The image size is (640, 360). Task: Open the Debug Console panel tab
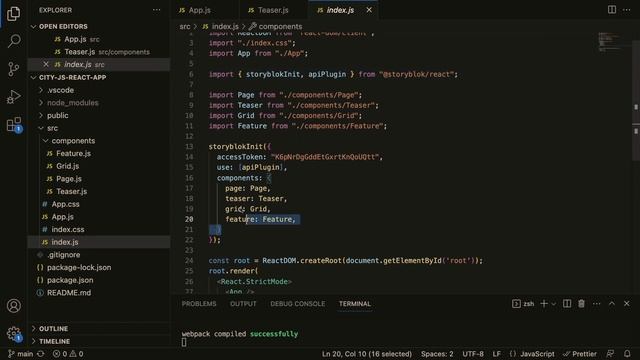pos(298,304)
